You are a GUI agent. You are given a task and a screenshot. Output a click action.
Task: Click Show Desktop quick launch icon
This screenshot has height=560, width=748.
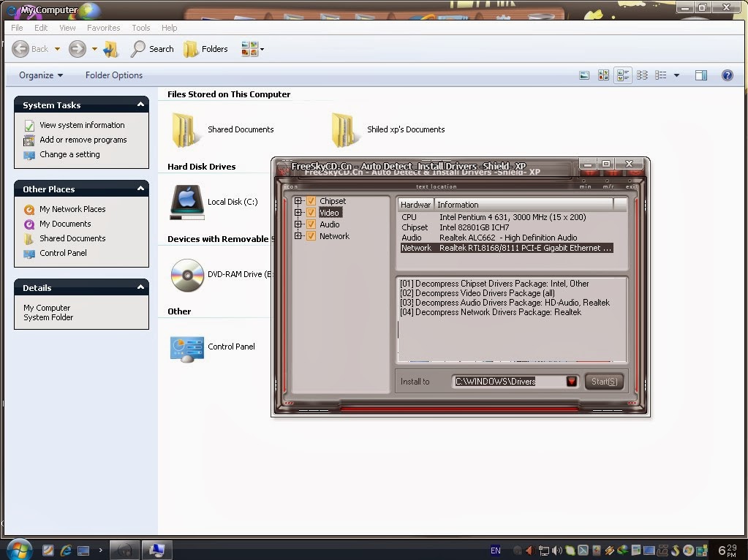tap(83, 550)
